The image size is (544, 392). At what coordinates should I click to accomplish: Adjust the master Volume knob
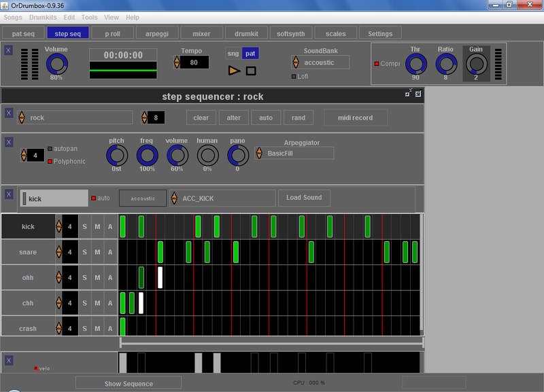(56, 64)
